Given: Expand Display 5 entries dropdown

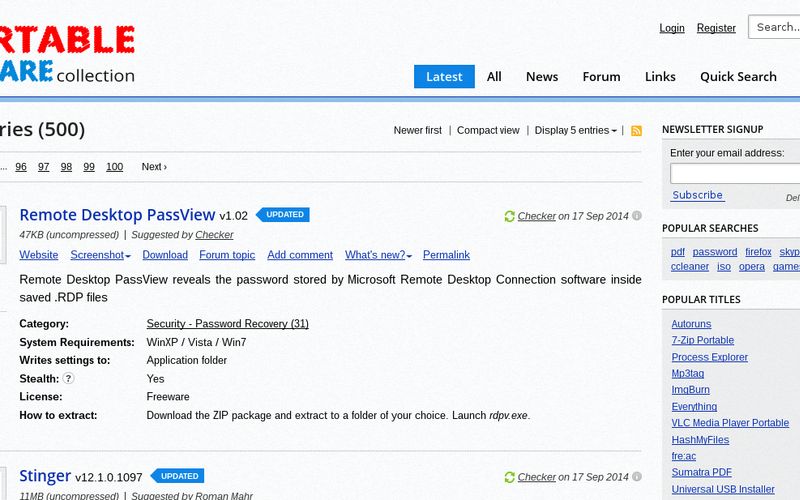Looking at the screenshot, I should [x=576, y=131].
